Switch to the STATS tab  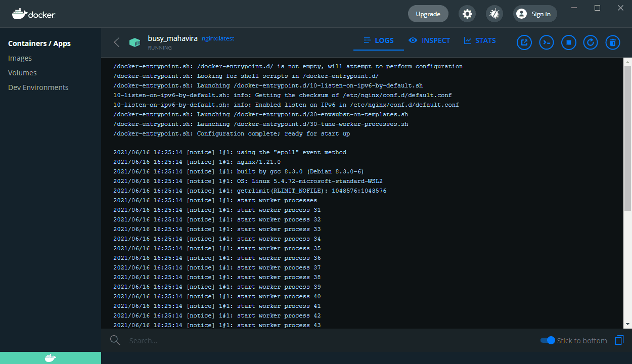click(479, 40)
